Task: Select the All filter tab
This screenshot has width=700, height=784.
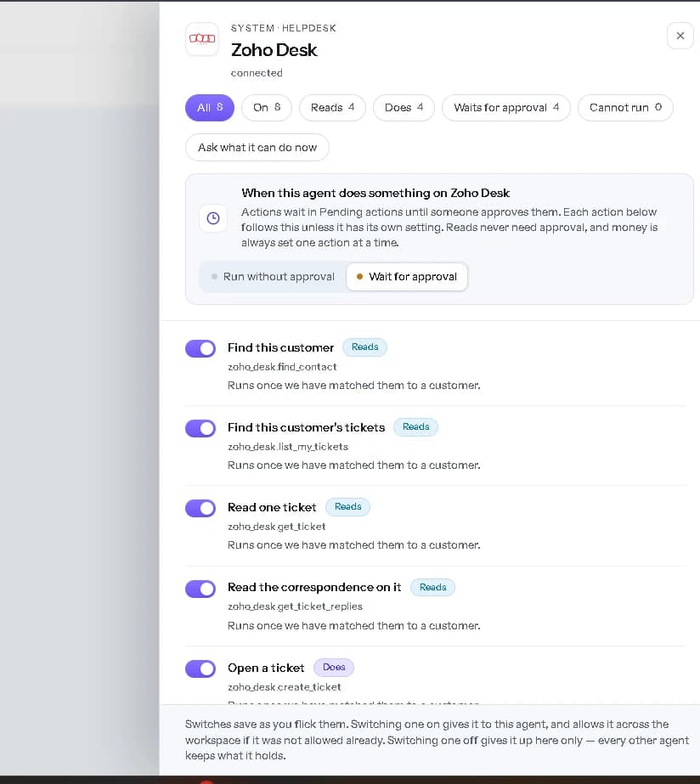Action: click(x=210, y=108)
